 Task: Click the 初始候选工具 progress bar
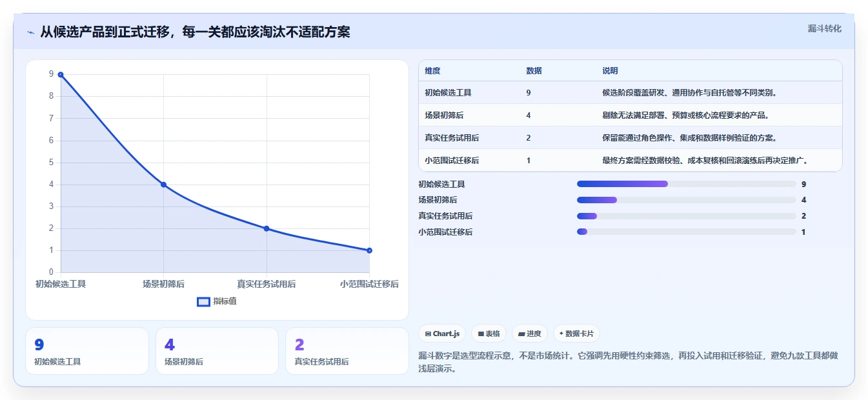686,184
